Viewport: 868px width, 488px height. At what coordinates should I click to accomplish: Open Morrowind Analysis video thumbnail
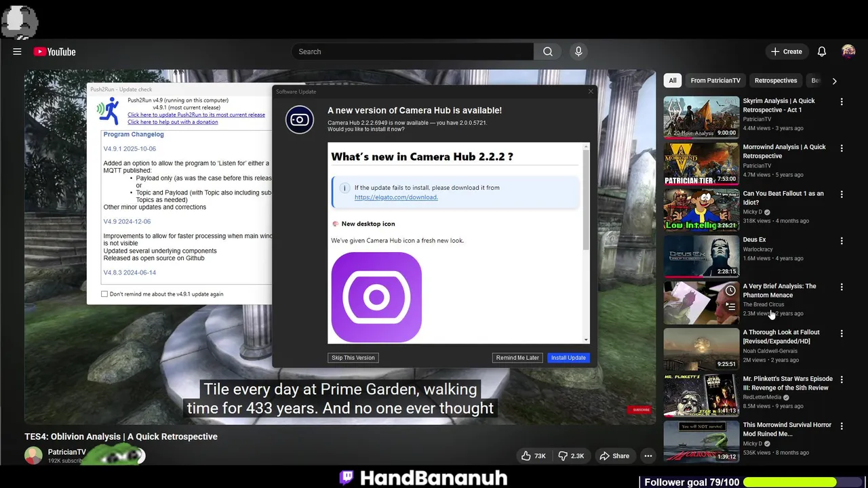(x=701, y=163)
